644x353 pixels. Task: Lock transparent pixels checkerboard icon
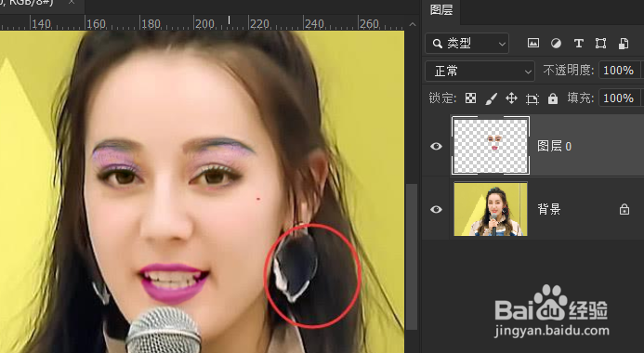[470, 98]
